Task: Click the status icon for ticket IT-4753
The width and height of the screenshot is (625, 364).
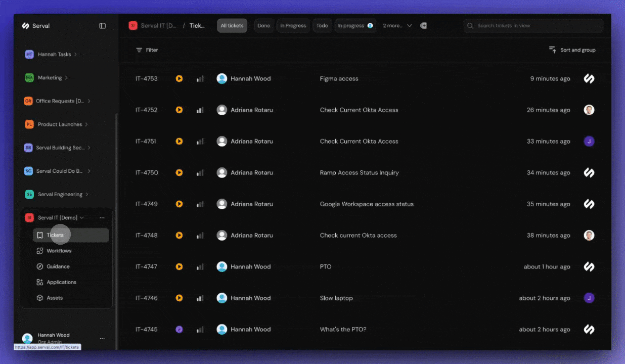Action: [179, 79]
